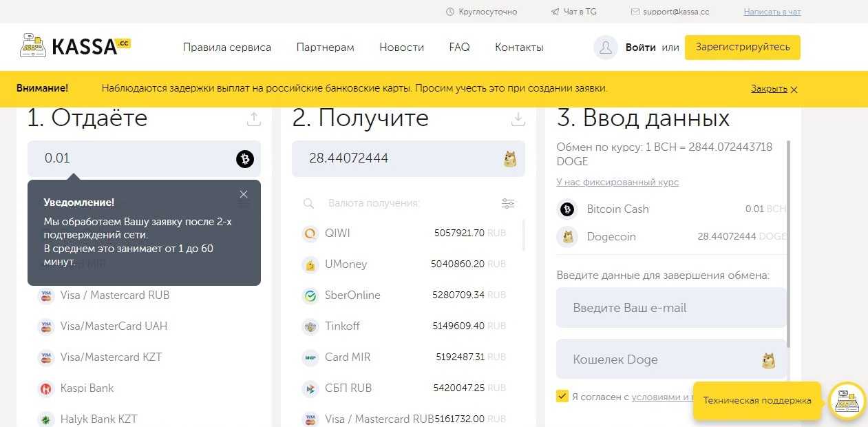Close the Уведомление notification popup
This screenshot has height=427, width=868.
coord(244,194)
